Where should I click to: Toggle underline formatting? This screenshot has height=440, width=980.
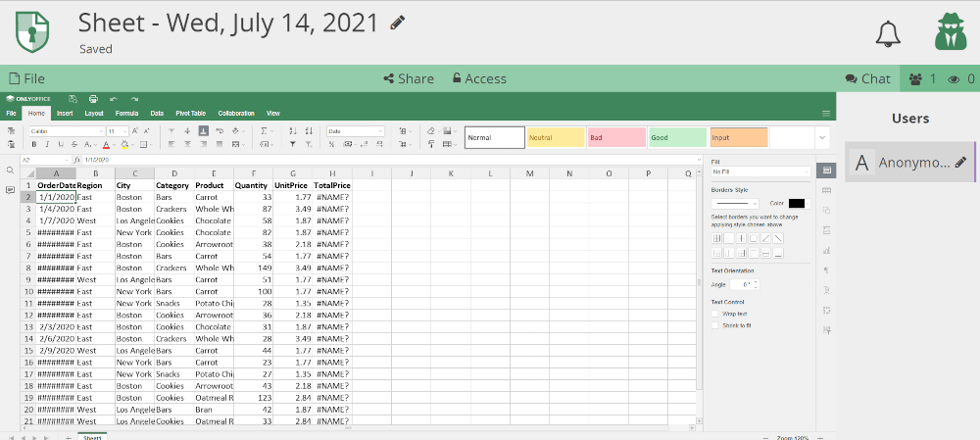pyautogui.click(x=61, y=144)
